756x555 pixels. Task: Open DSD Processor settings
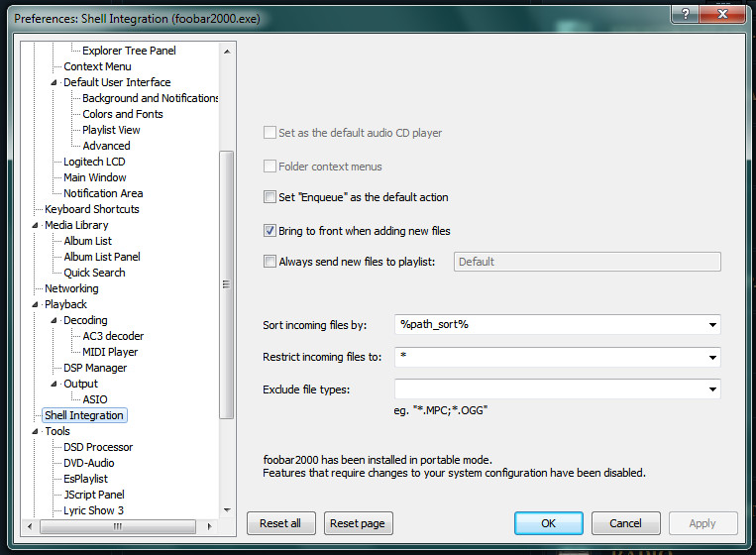tap(98, 448)
